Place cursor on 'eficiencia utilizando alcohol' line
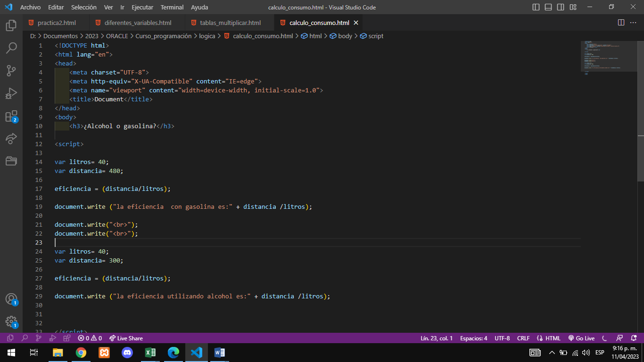Viewport: 644px width, 362px height. [192, 296]
